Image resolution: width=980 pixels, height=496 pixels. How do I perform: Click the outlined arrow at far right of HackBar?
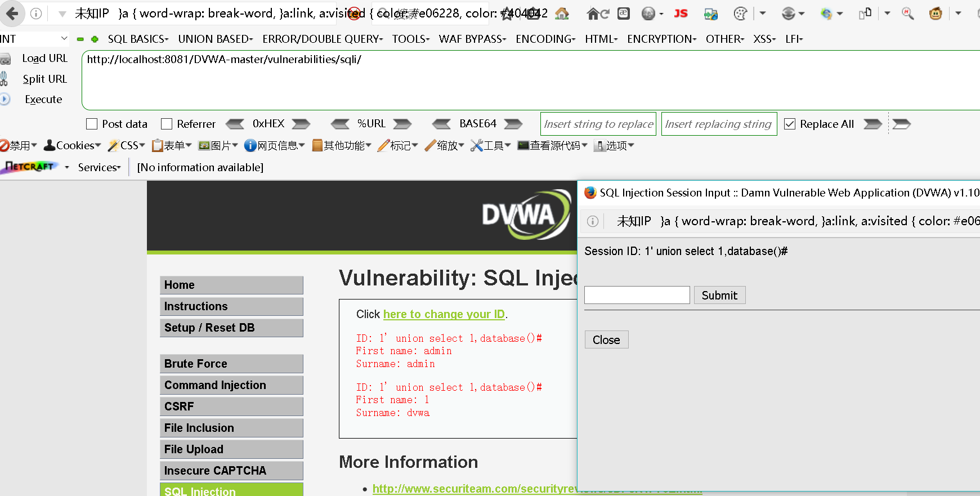[901, 124]
